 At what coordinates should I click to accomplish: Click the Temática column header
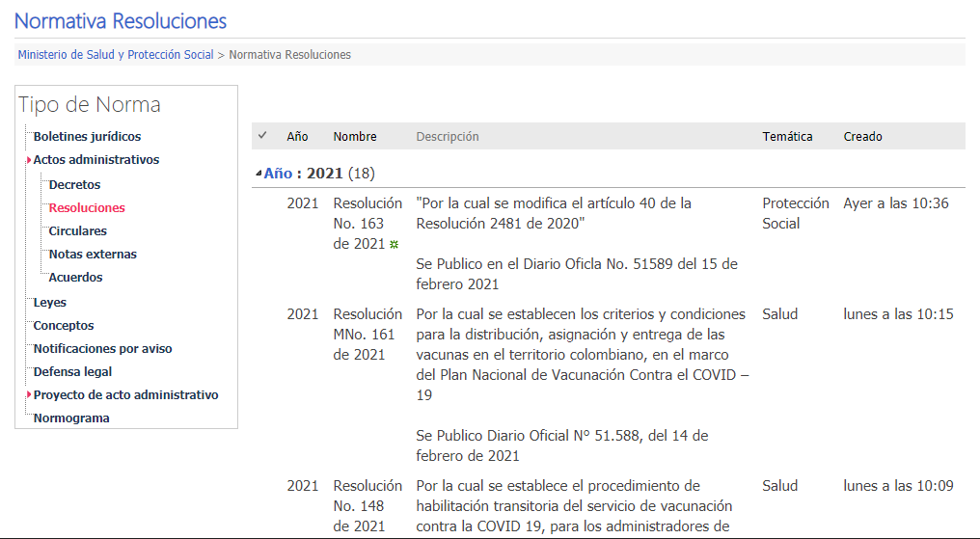pyautogui.click(x=787, y=137)
